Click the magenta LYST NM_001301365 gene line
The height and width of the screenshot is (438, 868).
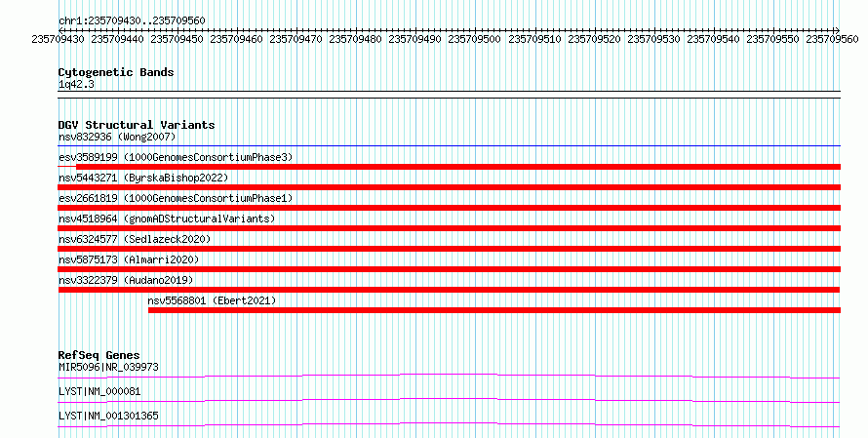click(x=449, y=424)
